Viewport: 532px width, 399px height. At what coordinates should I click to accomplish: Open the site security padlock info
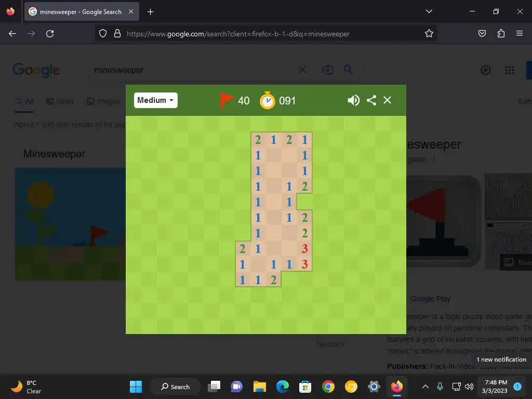point(117,33)
